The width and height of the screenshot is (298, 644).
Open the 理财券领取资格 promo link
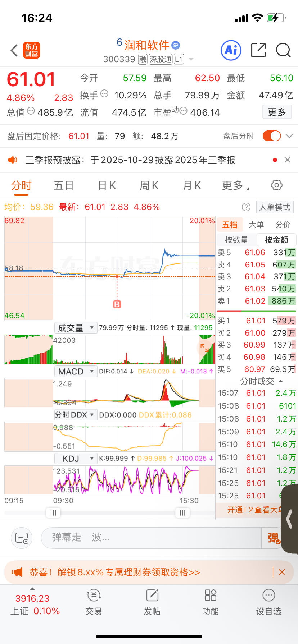(x=115, y=572)
